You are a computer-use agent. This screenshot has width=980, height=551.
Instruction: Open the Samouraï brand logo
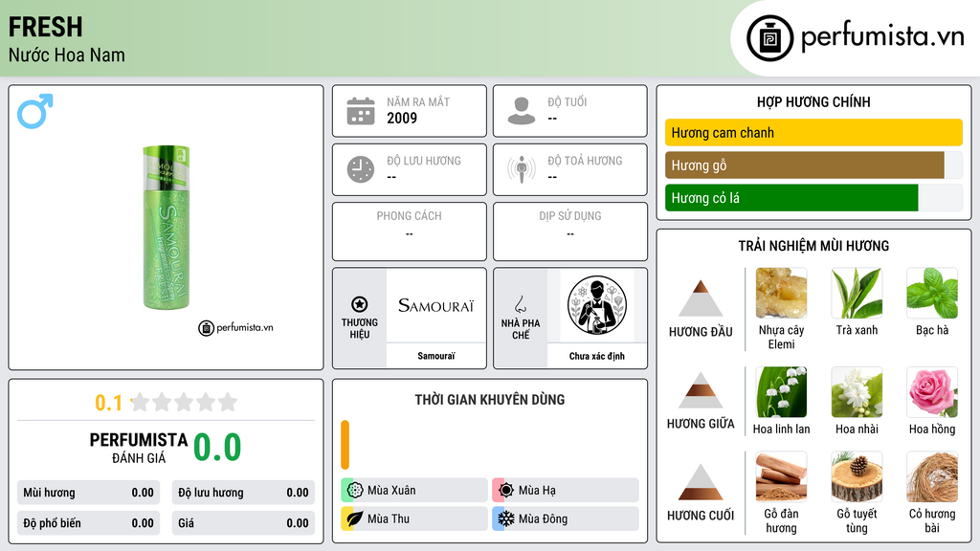[x=436, y=305]
